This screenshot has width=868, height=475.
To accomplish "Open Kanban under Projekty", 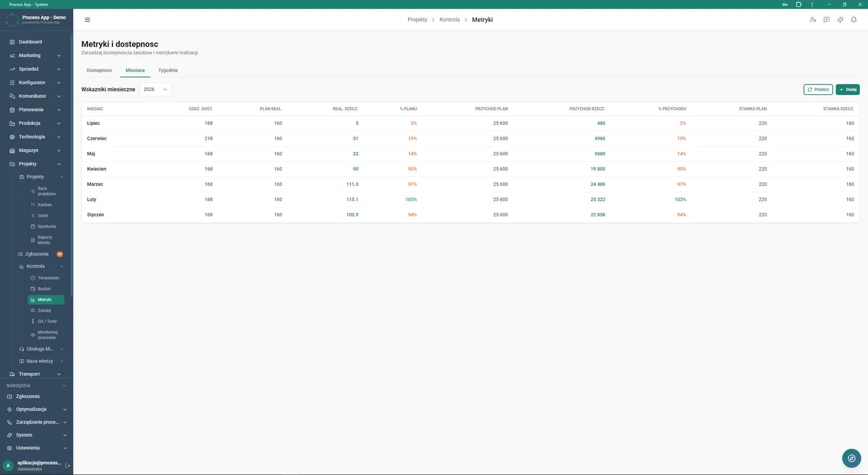I will [46, 205].
